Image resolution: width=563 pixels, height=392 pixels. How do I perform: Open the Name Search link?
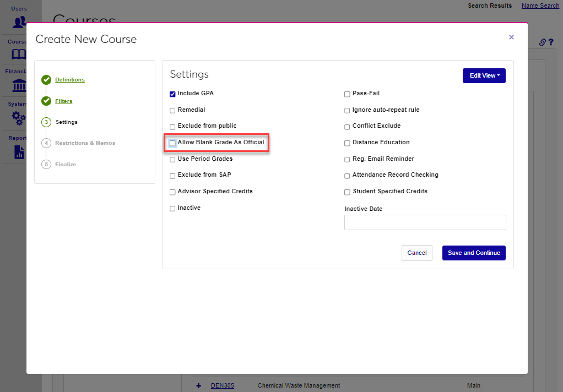tap(540, 6)
